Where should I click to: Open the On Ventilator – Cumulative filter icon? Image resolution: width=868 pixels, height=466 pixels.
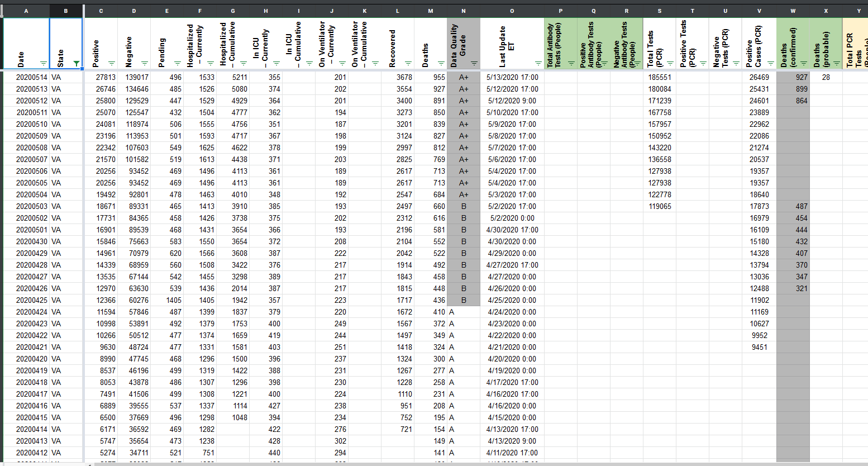[375, 63]
